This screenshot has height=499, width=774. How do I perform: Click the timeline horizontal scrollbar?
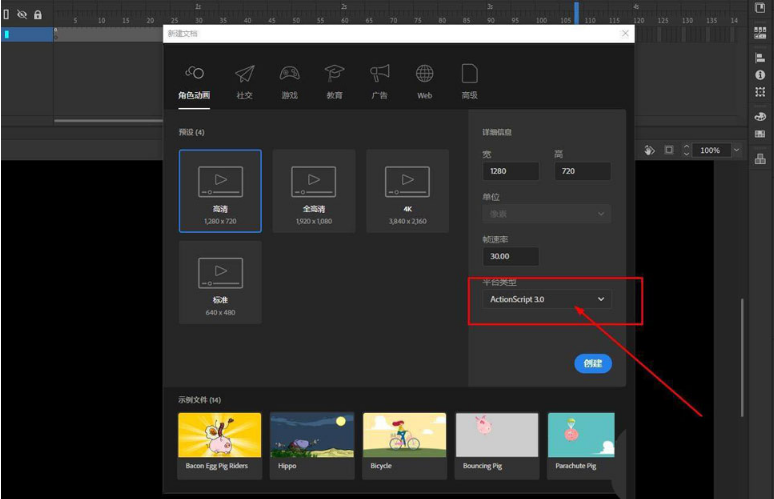click(x=109, y=120)
